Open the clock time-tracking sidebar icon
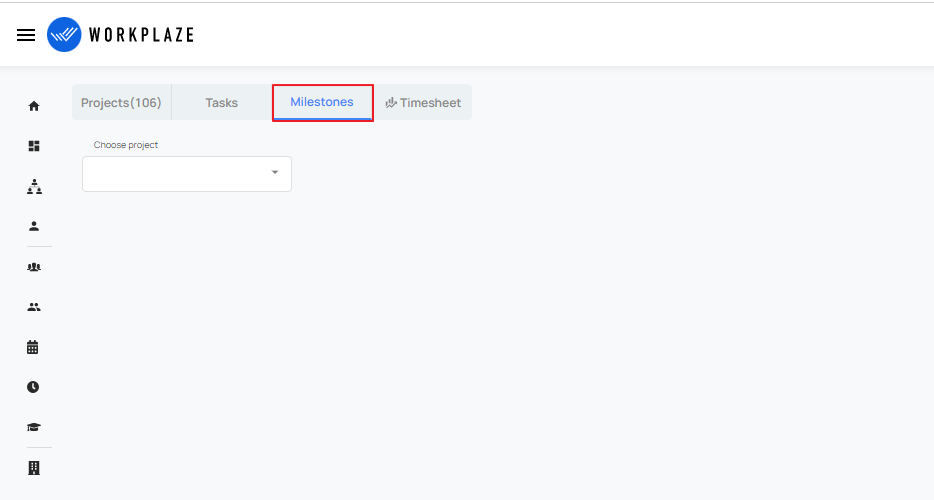The height and width of the screenshot is (500, 934). [33, 387]
